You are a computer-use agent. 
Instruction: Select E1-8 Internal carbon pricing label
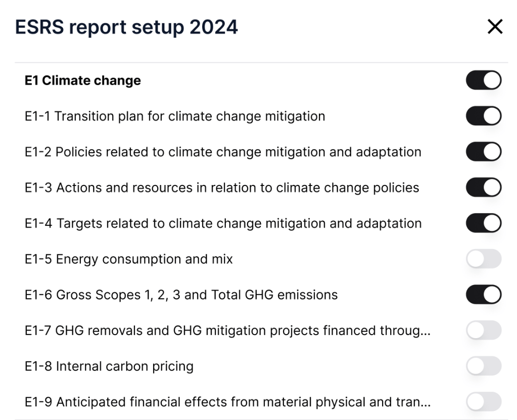tap(109, 366)
